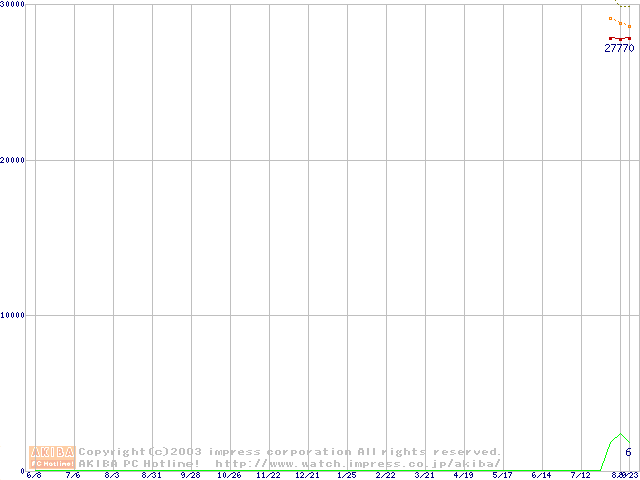Image resolution: width=640 pixels, height=480 pixels.
Task: Click the 7/6 date label
Action: 73,476
